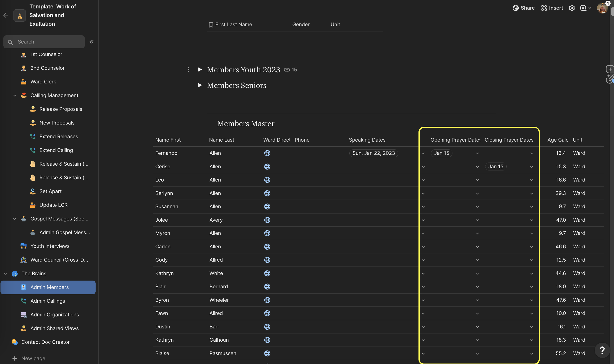Open Opening Prayer Dates dropdown for Fernando
The height and width of the screenshot is (364, 614).
pyautogui.click(x=477, y=153)
